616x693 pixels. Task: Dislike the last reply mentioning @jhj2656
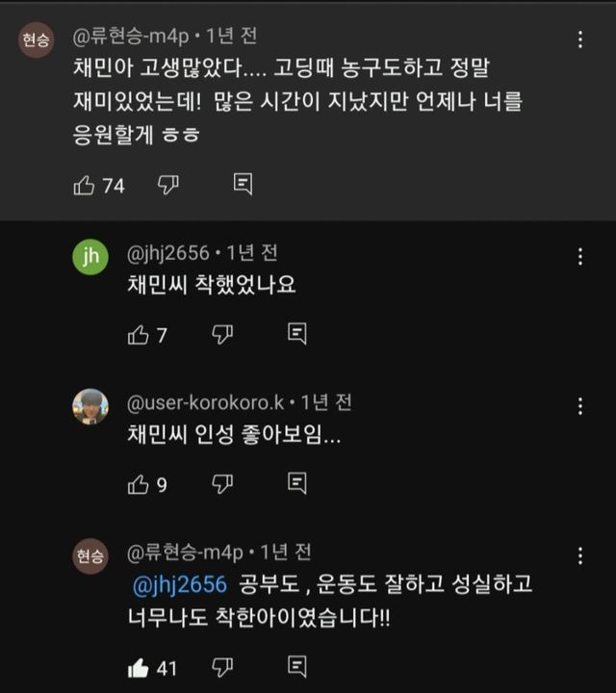pos(222,666)
